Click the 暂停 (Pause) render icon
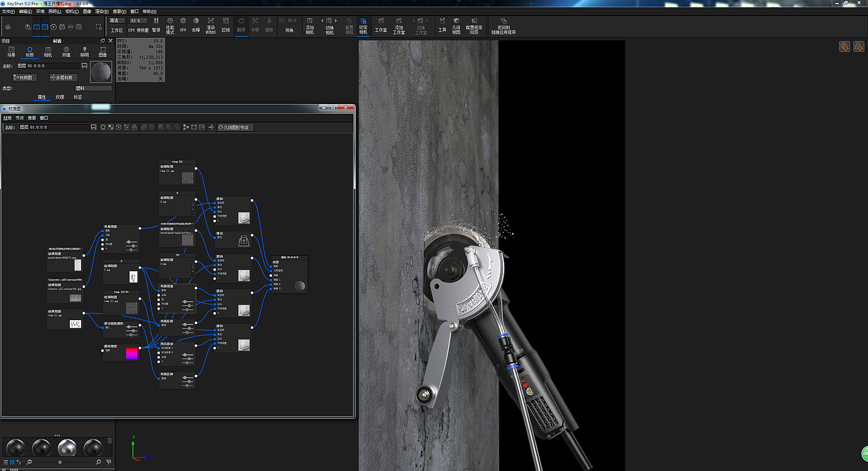Viewport: 868px width, 471px height. pyautogui.click(x=156, y=24)
